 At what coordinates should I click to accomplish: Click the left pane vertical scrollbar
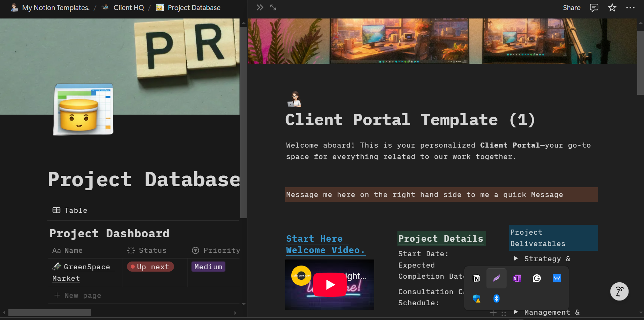(x=244, y=122)
